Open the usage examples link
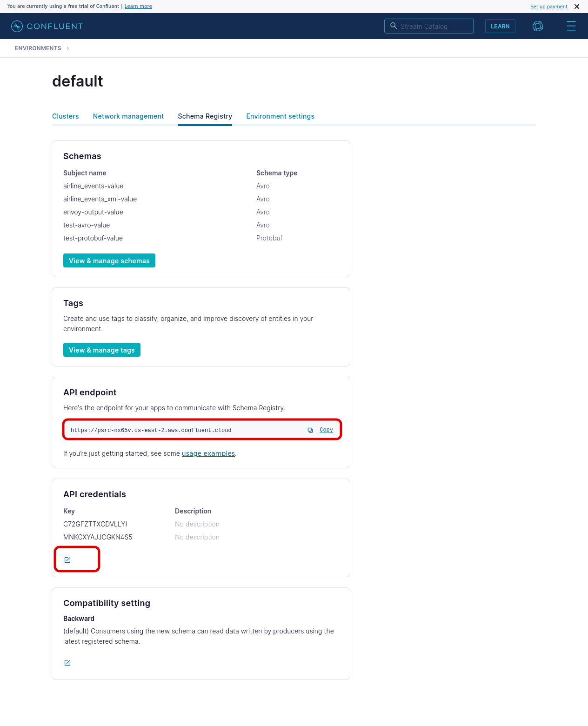Viewport: 588px width, 726px height. [208, 453]
